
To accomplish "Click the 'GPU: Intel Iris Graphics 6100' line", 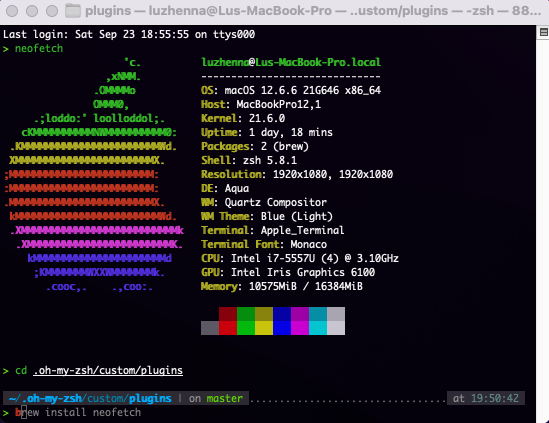I will (x=288, y=272).
